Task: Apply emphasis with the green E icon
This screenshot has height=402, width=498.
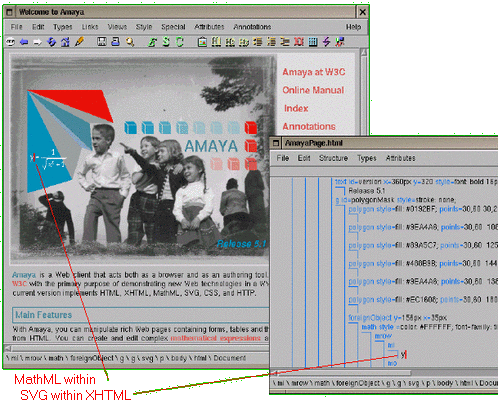Action: pyautogui.click(x=152, y=42)
